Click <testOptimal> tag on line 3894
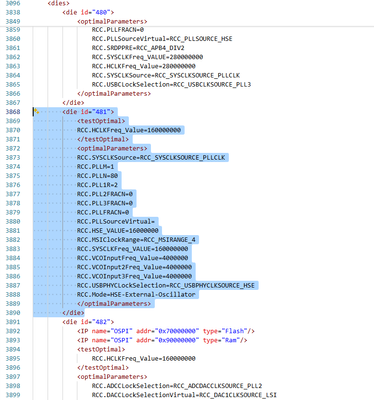Image resolution: width=374 pixels, height=400 pixels. click(101, 349)
